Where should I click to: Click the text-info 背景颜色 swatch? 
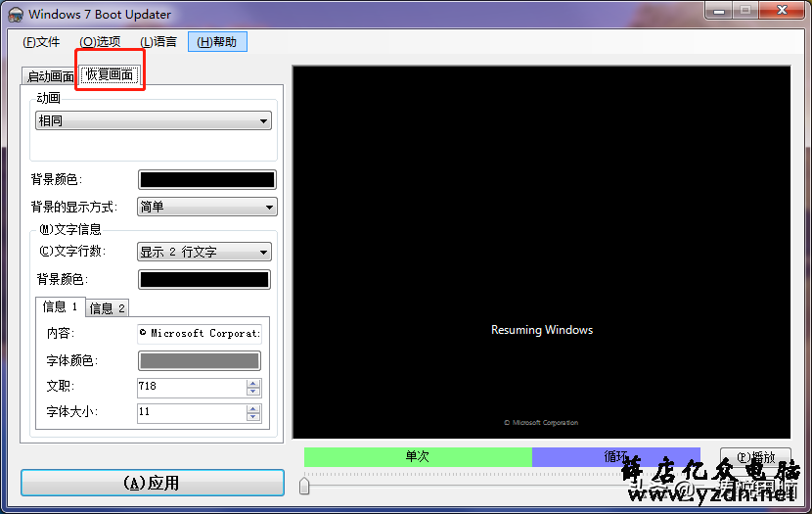point(204,280)
